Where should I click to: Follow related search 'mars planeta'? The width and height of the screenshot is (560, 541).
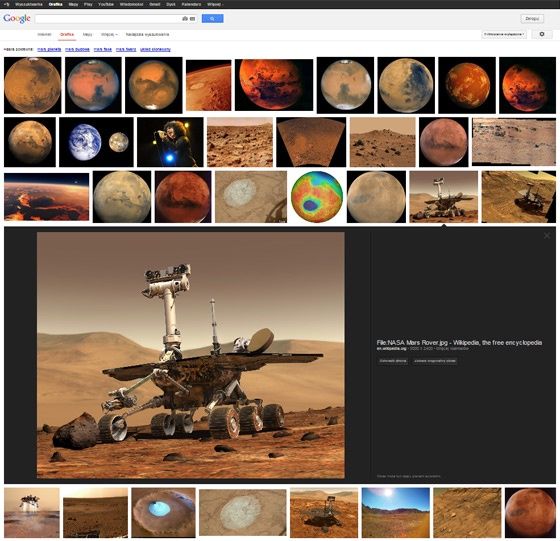(49, 49)
